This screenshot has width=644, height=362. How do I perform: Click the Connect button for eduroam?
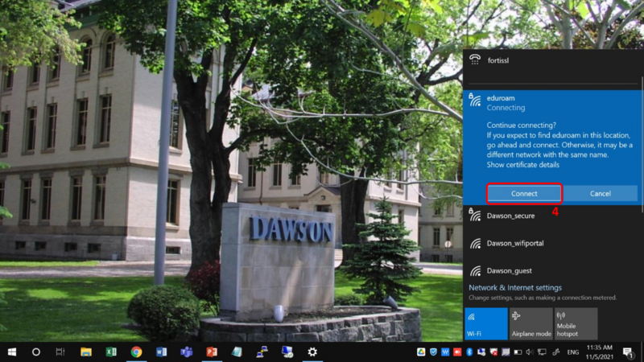pos(524,193)
